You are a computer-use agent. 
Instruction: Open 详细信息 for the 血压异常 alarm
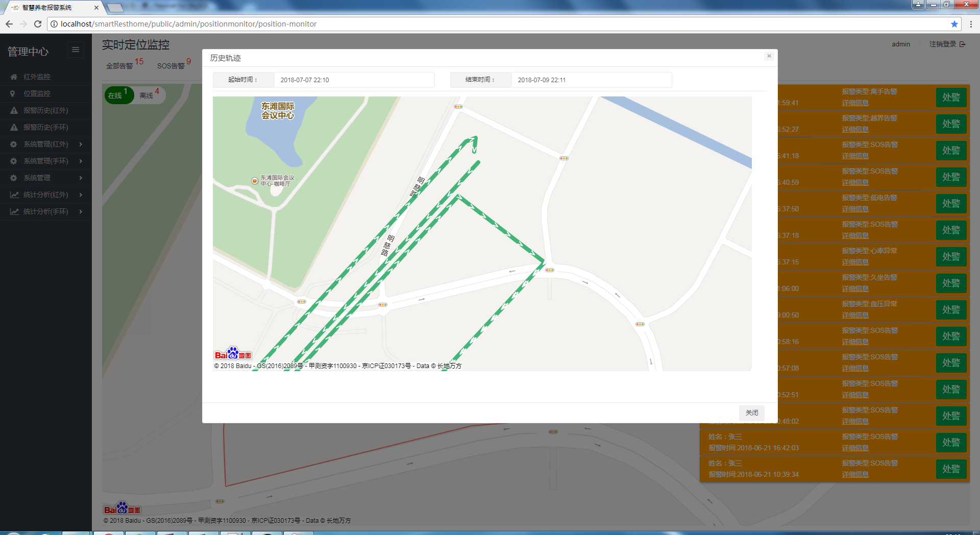pyautogui.click(x=855, y=315)
